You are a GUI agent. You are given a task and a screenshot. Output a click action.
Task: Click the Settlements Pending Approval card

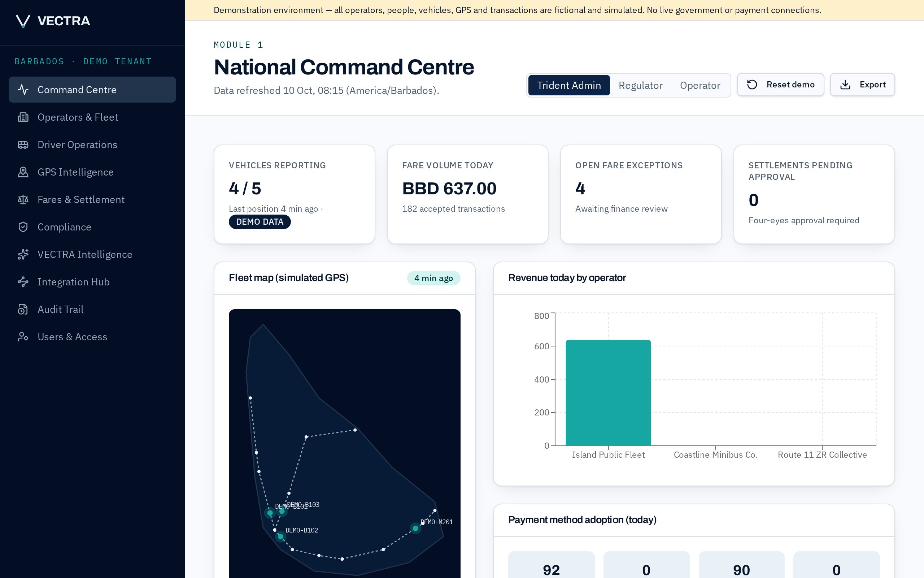pyautogui.click(x=814, y=194)
